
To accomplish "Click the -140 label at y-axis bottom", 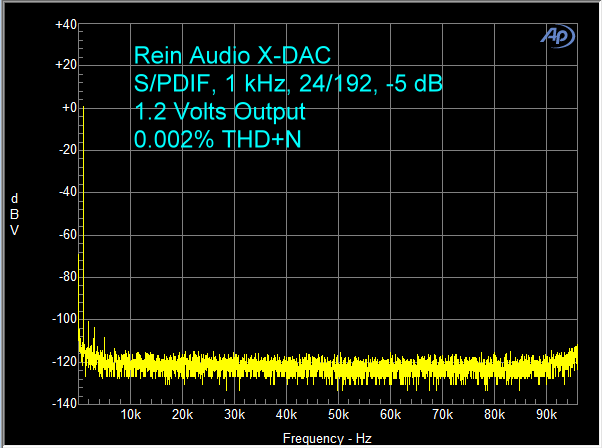I will pyautogui.click(x=64, y=402).
